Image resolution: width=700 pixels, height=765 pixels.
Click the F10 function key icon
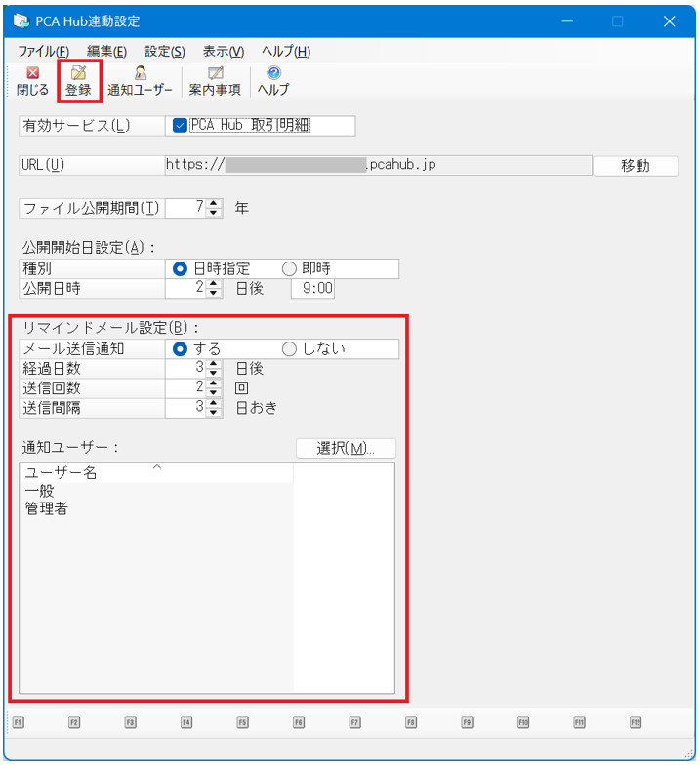click(523, 722)
